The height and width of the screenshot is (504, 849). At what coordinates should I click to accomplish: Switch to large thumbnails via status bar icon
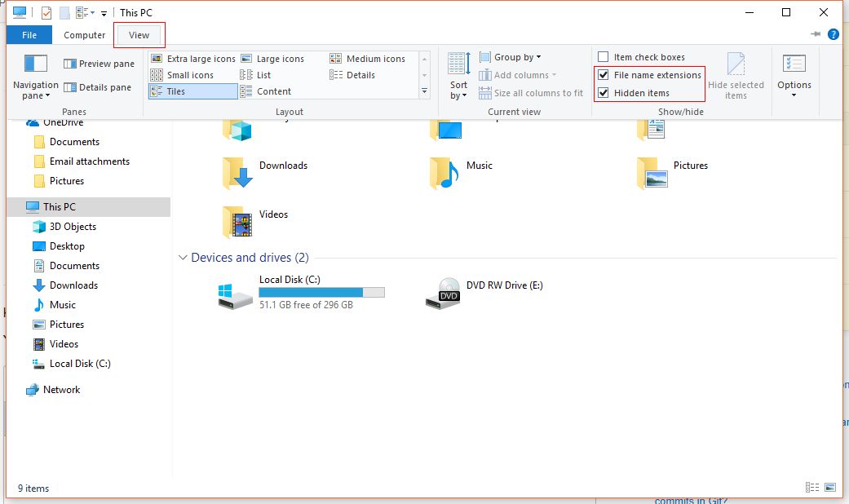830,487
